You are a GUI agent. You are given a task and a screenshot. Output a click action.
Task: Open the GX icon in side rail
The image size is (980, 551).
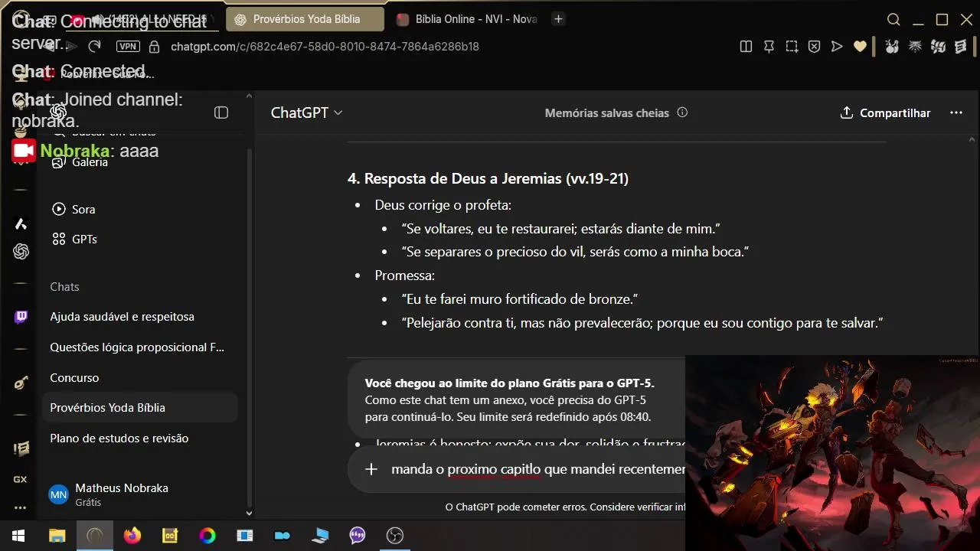pyautogui.click(x=21, y=480)
